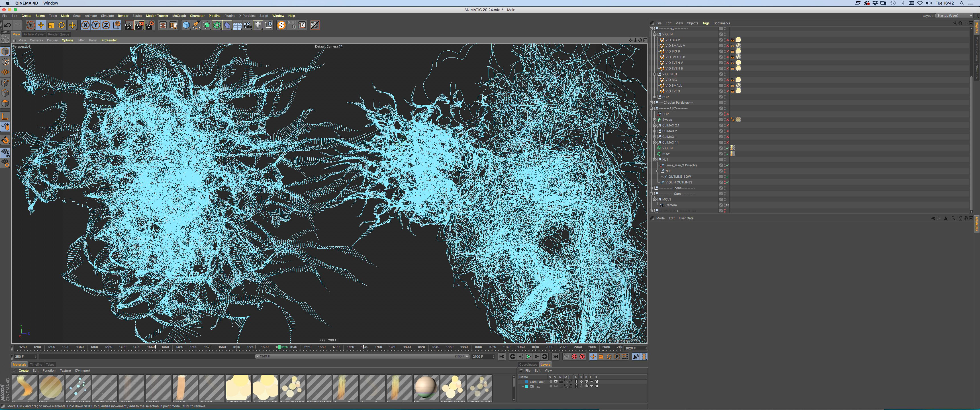Toggle X-axis lock button
Screen dimensions: 980x410
(85, 25)
